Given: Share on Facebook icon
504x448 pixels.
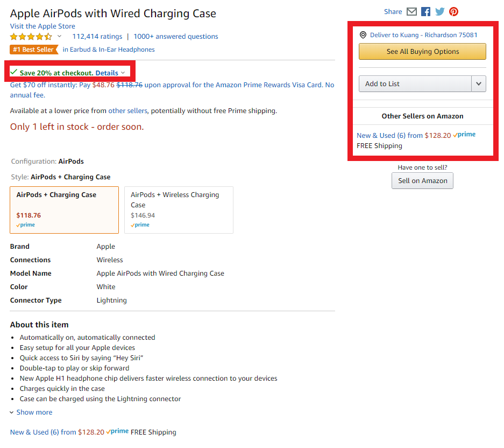Looking at the screenshot, I should point(425,12).
